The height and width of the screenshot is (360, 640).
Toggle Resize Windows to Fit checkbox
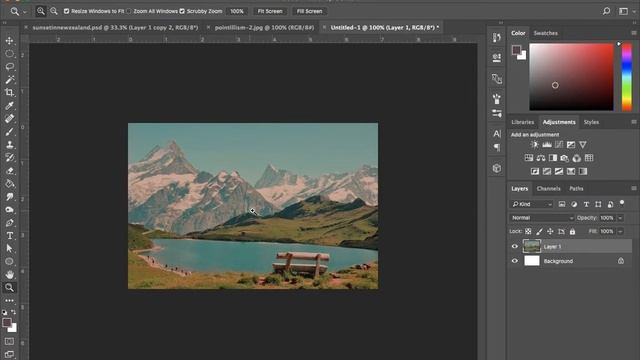66,11
